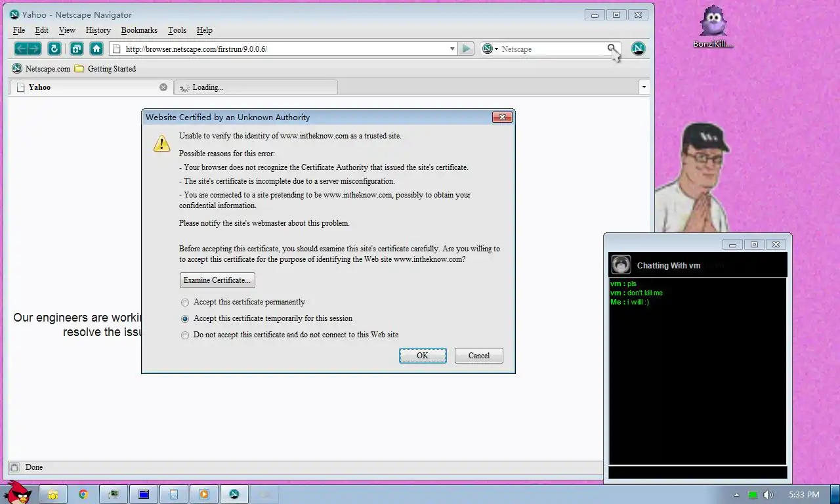Click the warning icon in the certificate dialog
This screenshot has width=840, height=504.
click(161, 144)
